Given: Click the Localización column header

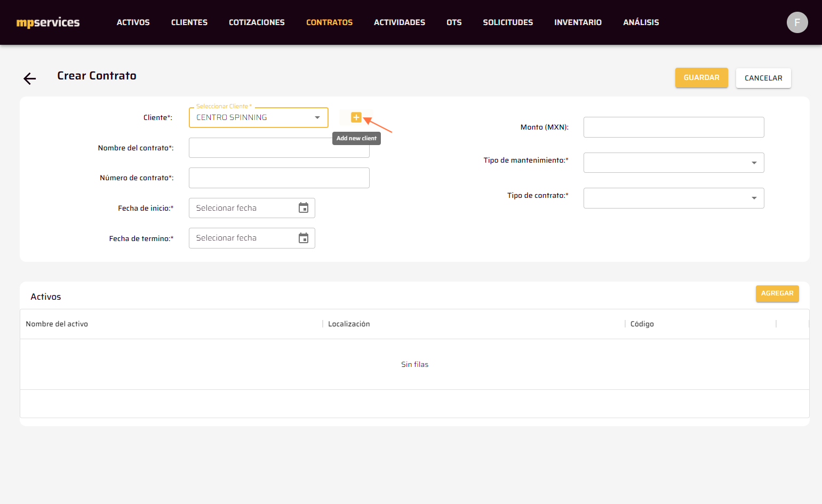Looking at the screenshot, I should point(349,324).
